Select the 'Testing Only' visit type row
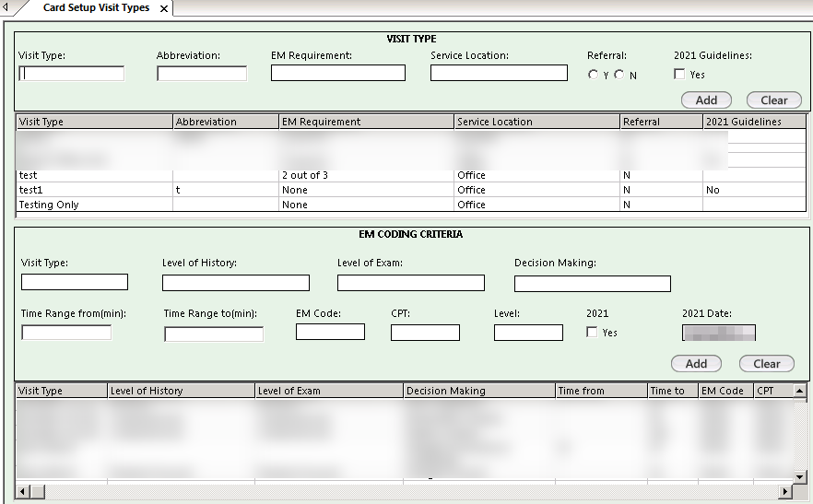The image size is (813, 504). pos(411,205)
